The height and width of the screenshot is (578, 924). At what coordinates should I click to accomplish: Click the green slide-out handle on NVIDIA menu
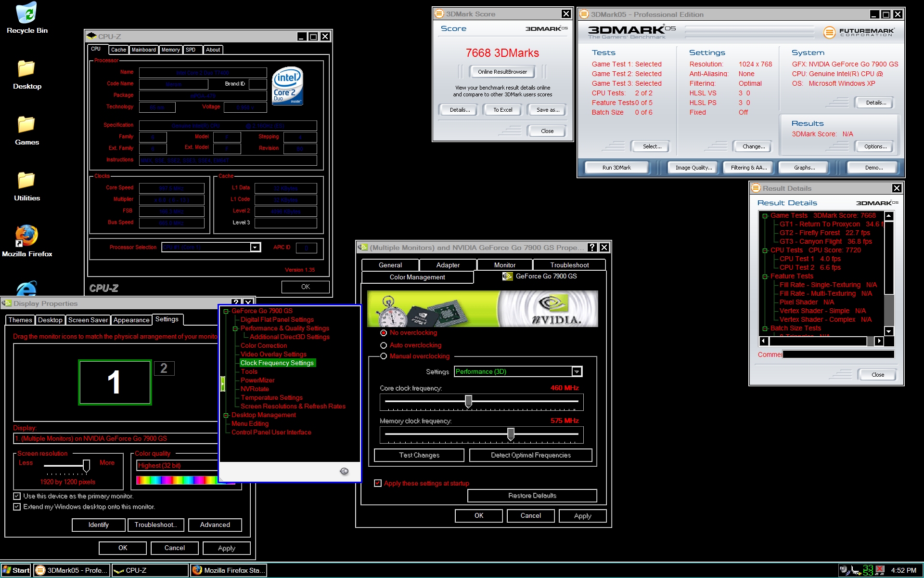click(x=223, y=383)
